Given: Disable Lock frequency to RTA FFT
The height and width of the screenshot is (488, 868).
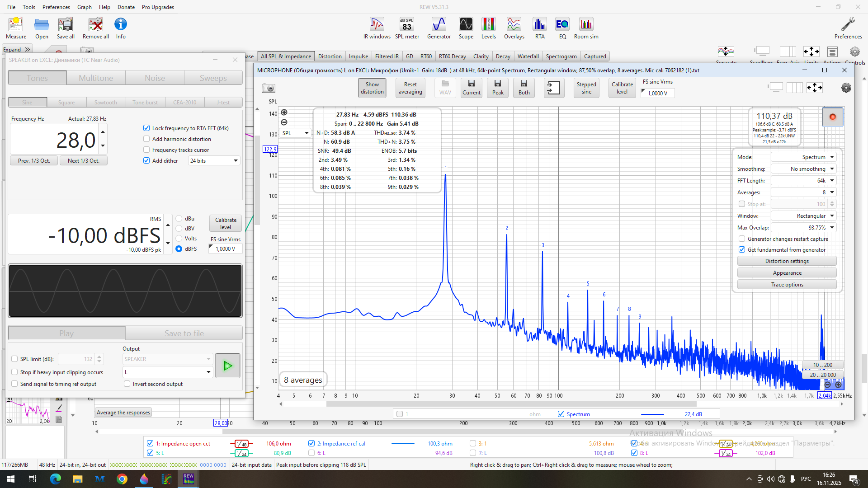Looking at the screenshot, I should 146,128.
